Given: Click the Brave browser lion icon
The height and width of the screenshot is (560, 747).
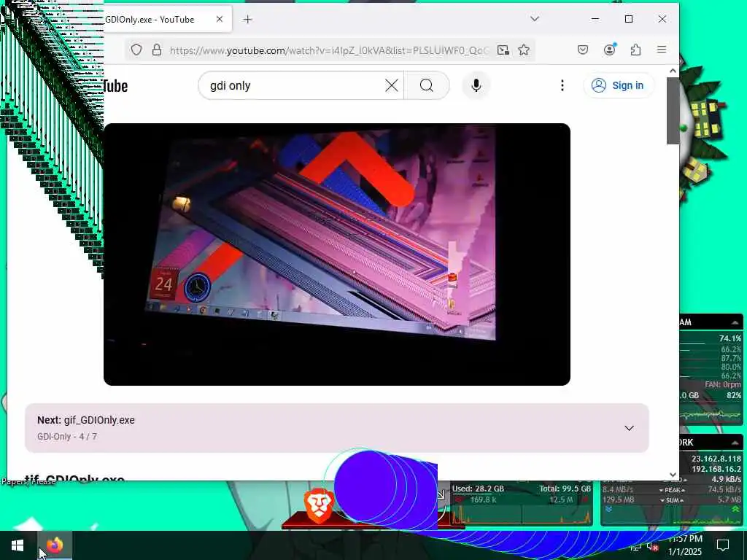Looking at the screenshot, I should pos(319,505).
